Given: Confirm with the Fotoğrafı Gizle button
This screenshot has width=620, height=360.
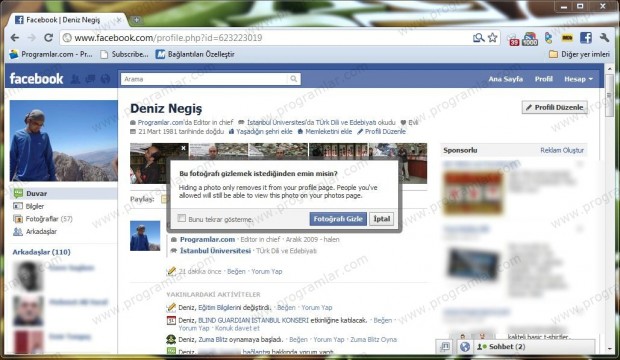Looking at the screenshot, I should coord(338,219).
